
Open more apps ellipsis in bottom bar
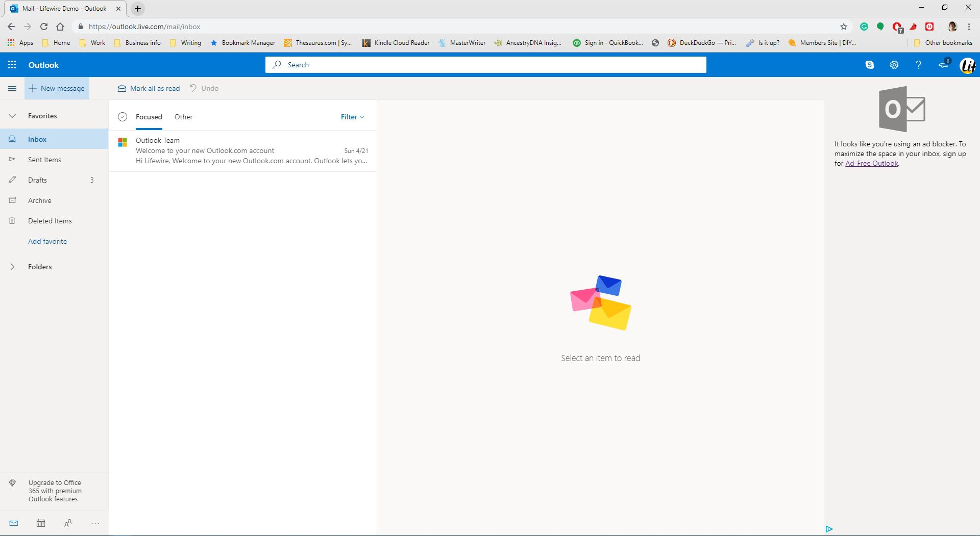[95, 523]
